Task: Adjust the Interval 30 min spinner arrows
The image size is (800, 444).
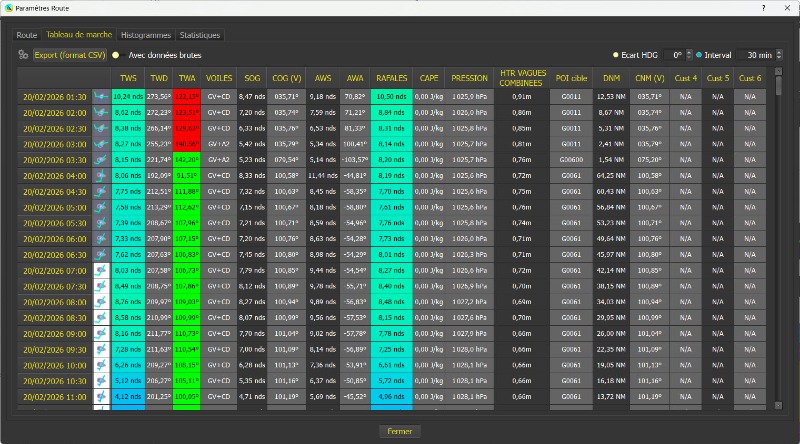Action: click(x=778, y=55)
